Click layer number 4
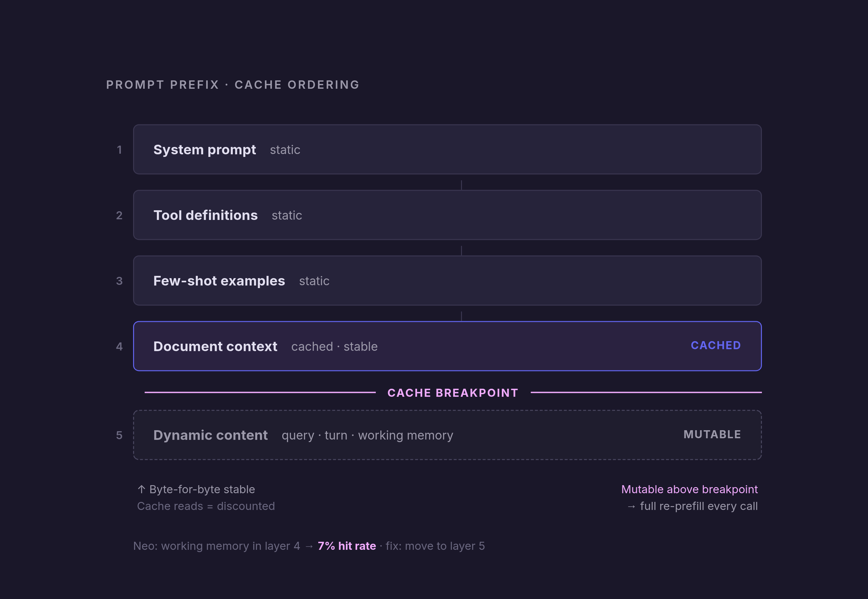The image size is (868, 599). click(119, 346)
